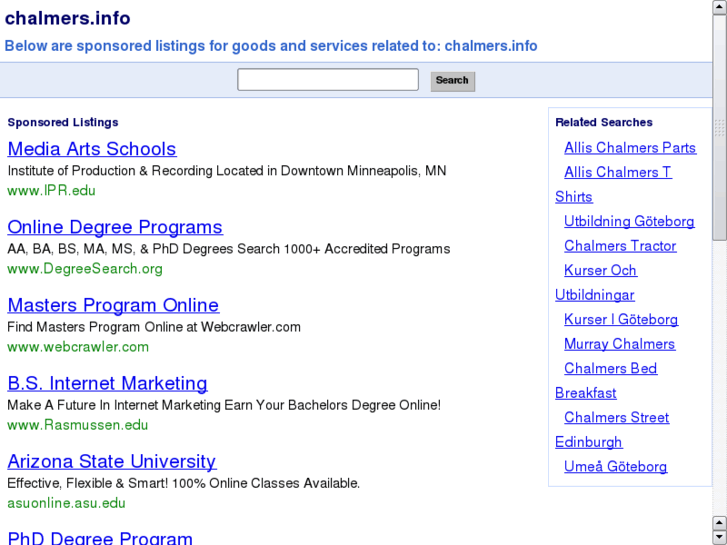Click the search input field

click(328, 80)
